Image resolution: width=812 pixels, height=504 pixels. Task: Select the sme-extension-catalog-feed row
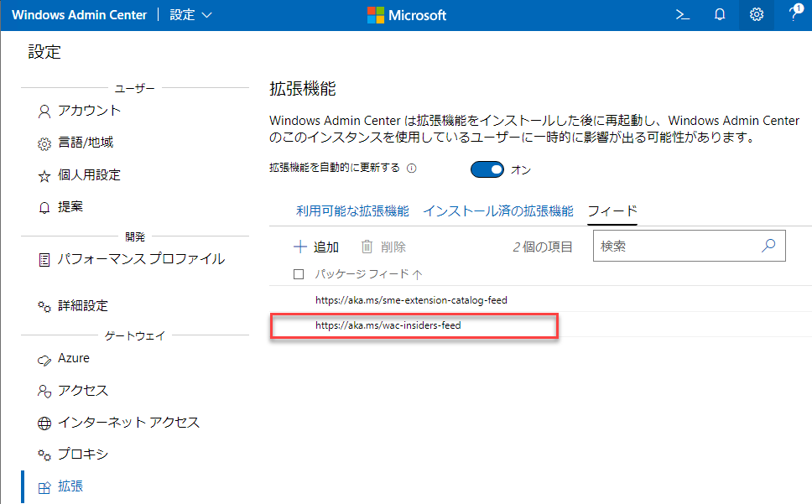541,299
